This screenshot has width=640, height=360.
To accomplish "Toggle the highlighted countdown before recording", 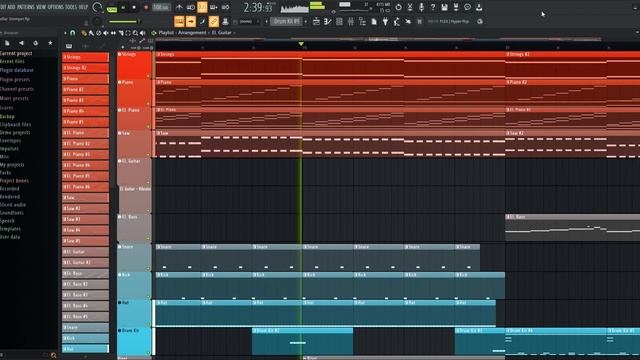I will (202, 7).
